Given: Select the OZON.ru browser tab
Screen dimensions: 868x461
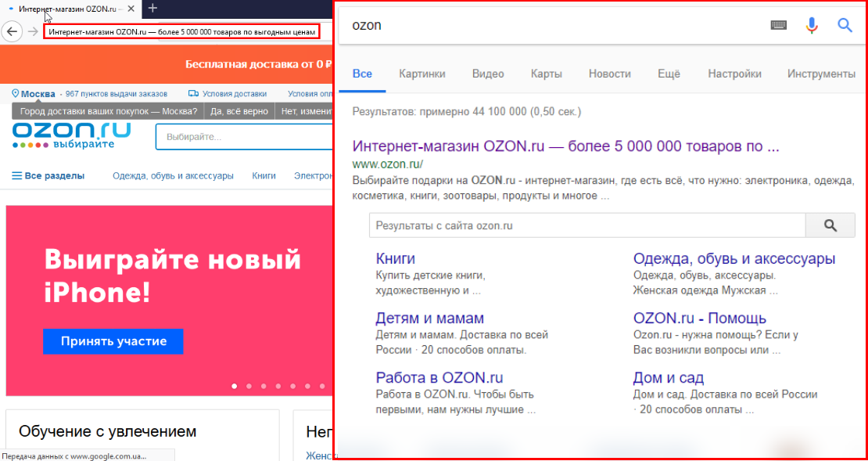Looking at the screenshot, I should (70, 9).
